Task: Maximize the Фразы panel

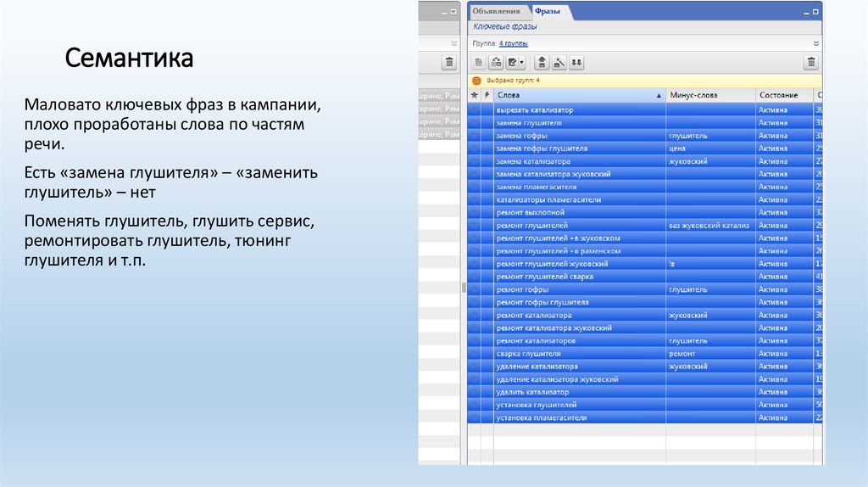Action: pyautogui.click(x=815, y=12)
